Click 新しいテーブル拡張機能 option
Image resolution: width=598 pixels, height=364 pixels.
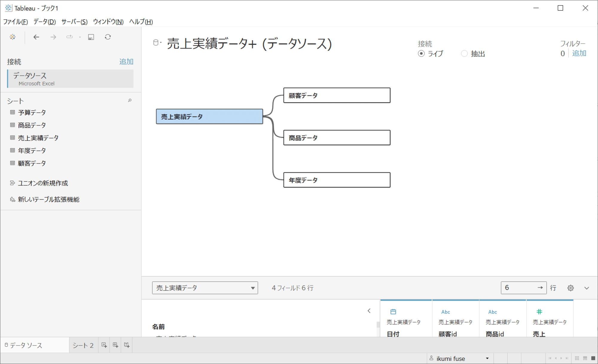49,199
